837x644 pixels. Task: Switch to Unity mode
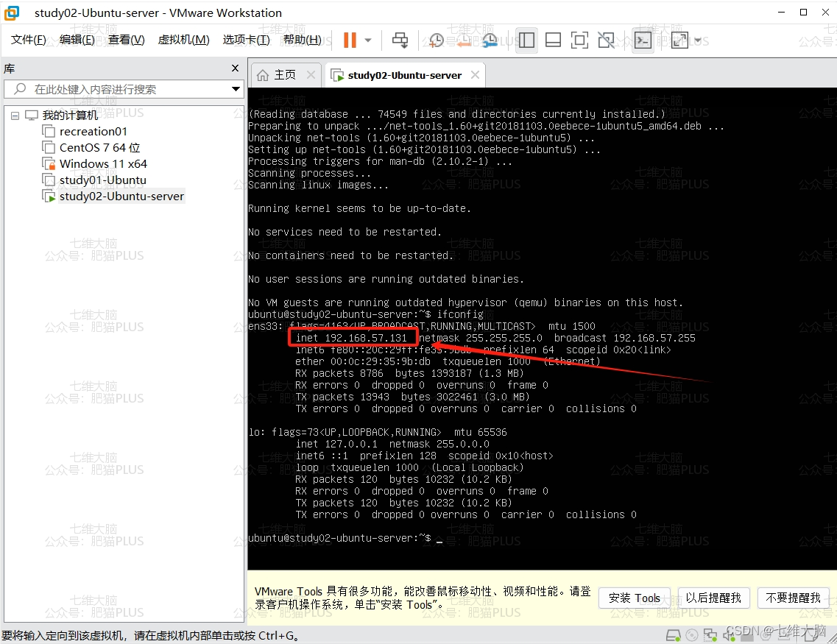607,40
